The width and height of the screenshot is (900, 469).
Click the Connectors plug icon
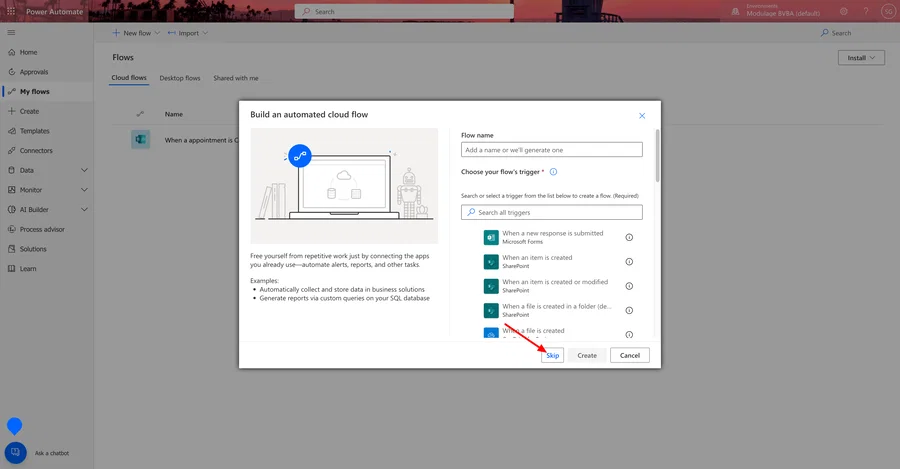point(11,150)
